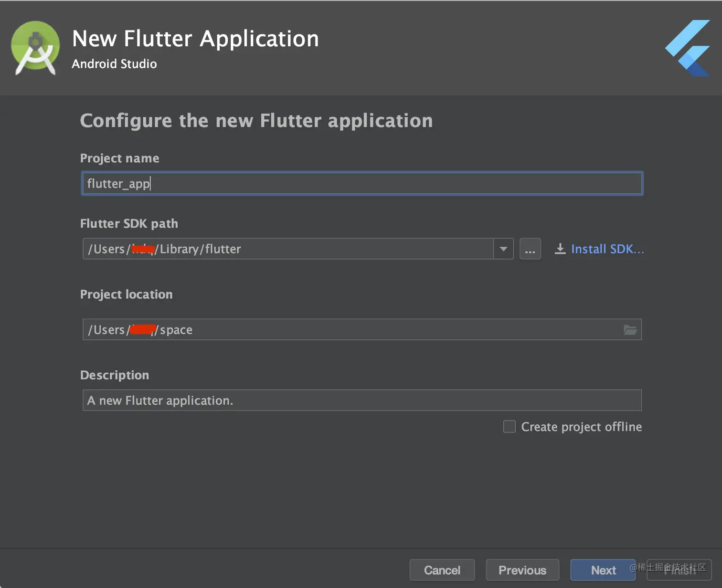Viewport: 722px width, 588px height.
Task: Click the "Configure the new Flutter application" heading
Action: [256, 121]
